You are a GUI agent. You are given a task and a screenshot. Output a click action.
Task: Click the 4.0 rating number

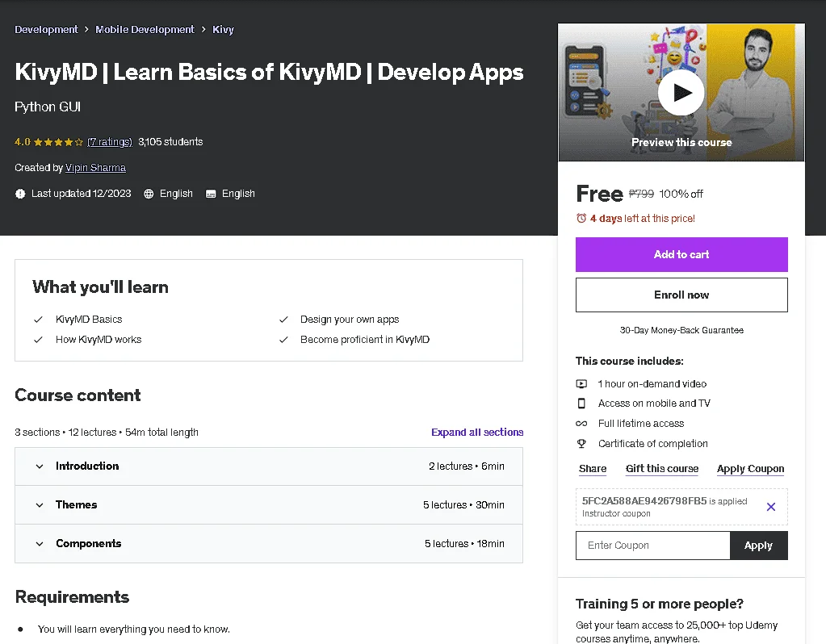23,142
